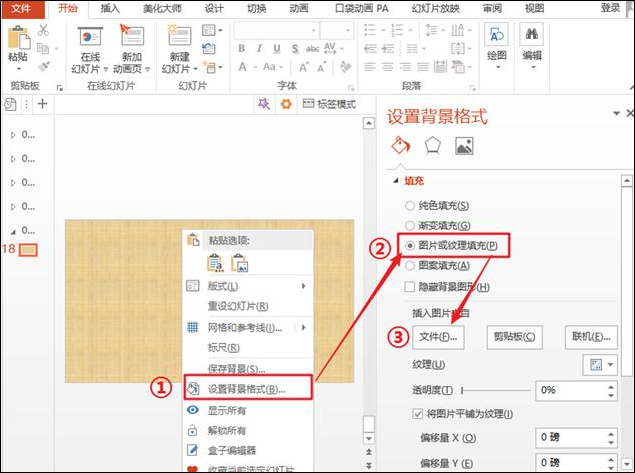
Task: Select 图片或纹理填充(P) radio button
Action: [x=410, y=245]
